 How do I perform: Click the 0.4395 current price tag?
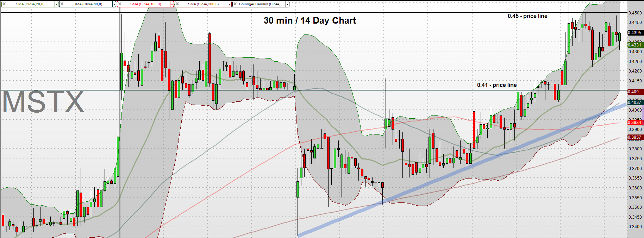[x=636, y=32]
